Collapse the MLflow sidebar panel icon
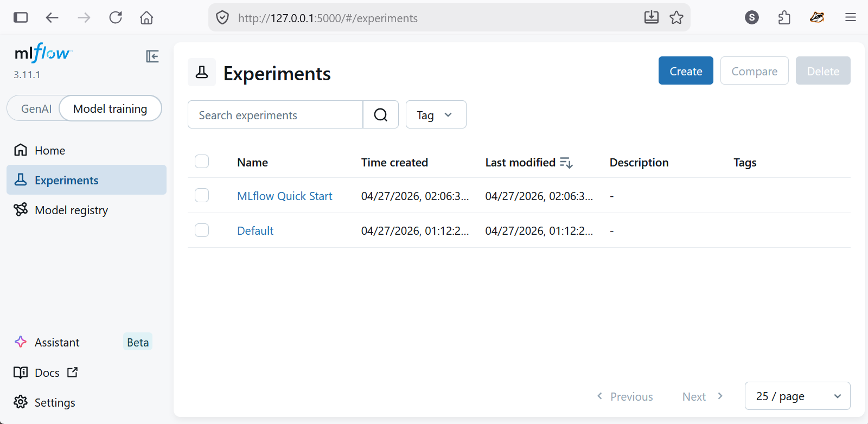 [152, 56]
